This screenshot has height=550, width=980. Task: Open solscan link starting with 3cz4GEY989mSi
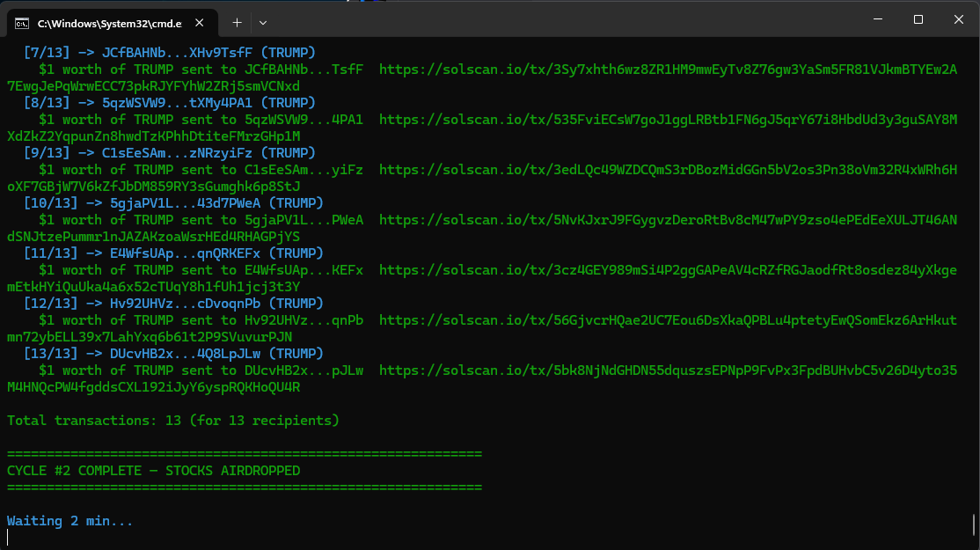tap(668, 270)
